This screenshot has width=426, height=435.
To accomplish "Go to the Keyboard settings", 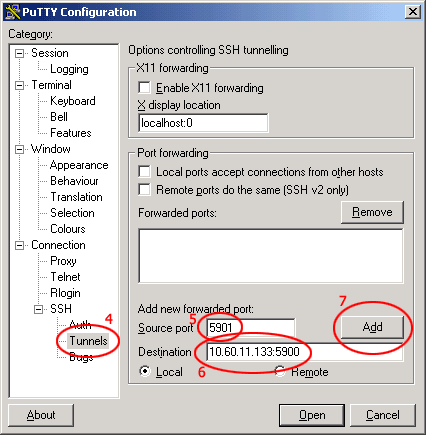I will pos(73,101).
